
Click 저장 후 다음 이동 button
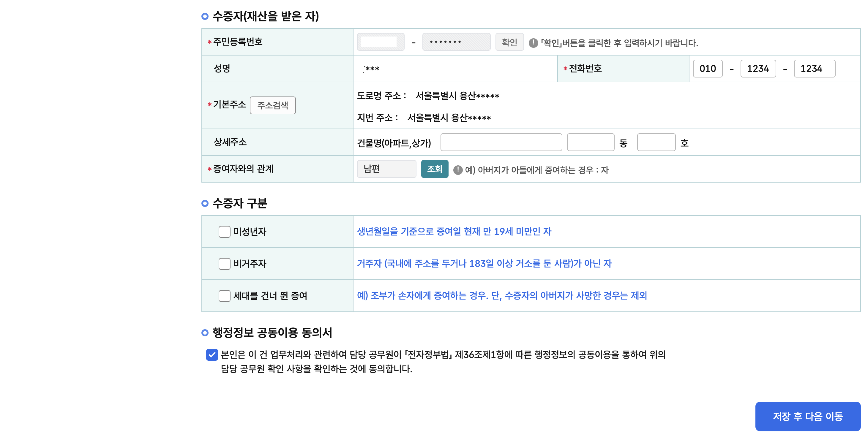pos(808,417)
